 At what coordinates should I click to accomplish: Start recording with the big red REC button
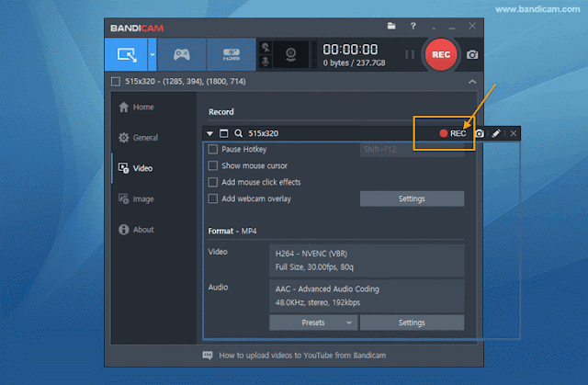coord(441,55)
